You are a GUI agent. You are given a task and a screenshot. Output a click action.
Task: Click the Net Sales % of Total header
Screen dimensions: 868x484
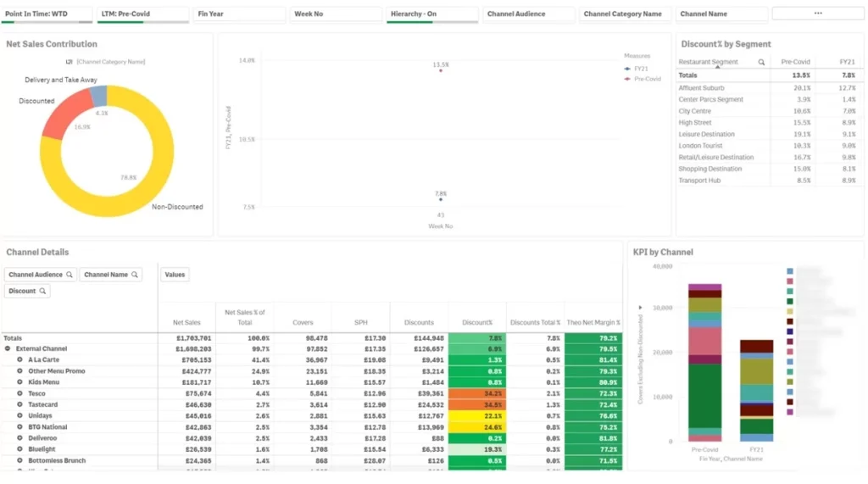[245, 317]
